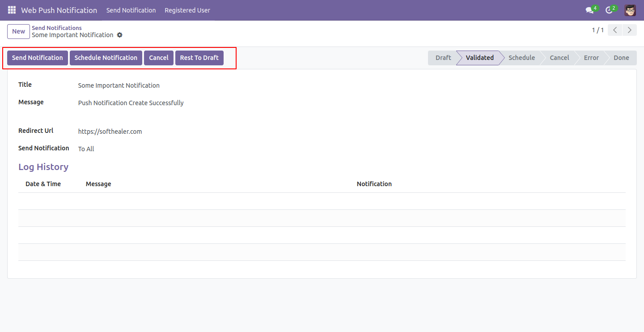The height and width of the screenshot is (332, 644).
Task: Click the Message field text Push Notification Create Successfully
Action: click(131, 103)
